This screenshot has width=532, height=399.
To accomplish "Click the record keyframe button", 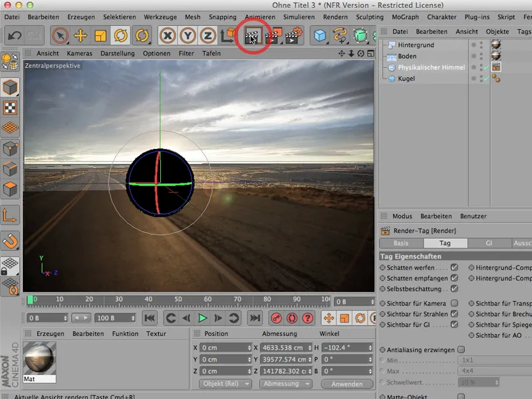I will coord(276,319).
